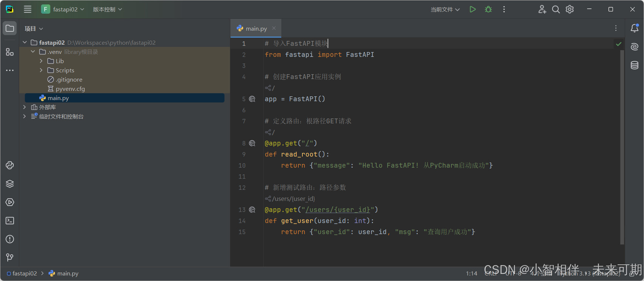Open fastapi02 project selector dropdown

coord(63,9)
